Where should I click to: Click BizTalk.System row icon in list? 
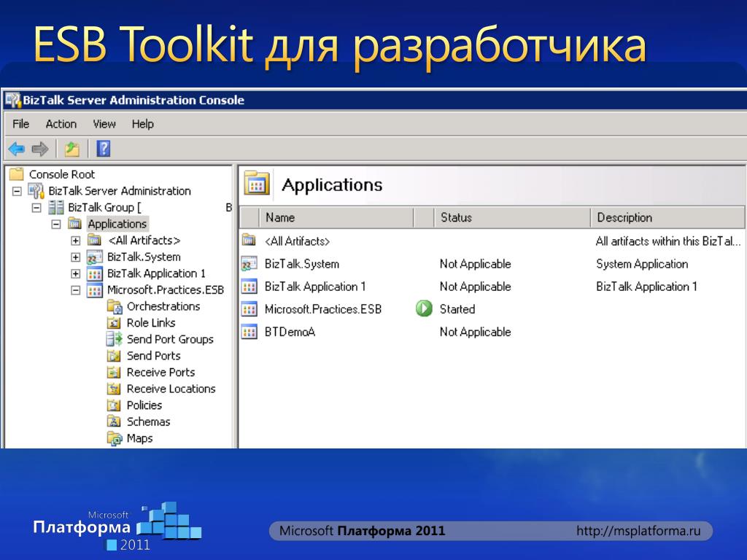tap(249, 264)
